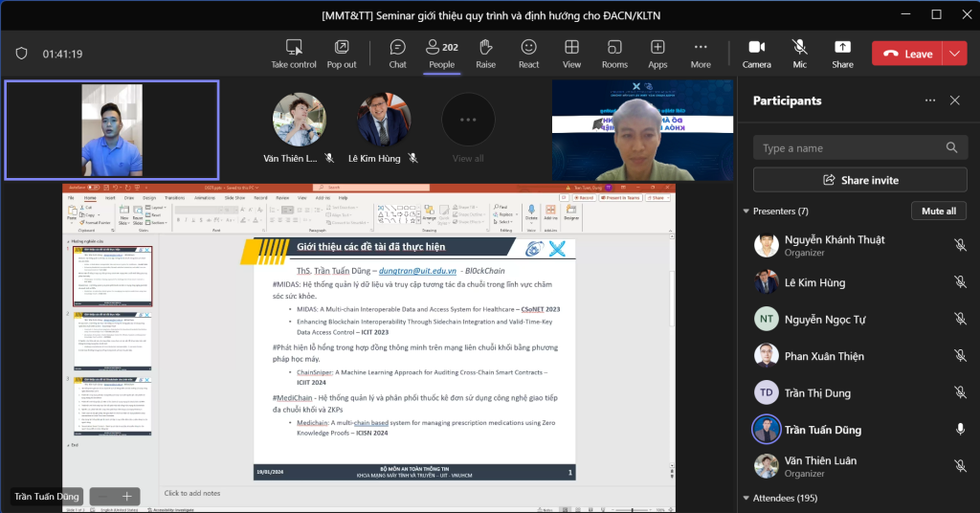Click Arrange icon in PowerPoint ribbon

[x=430, y=211]
